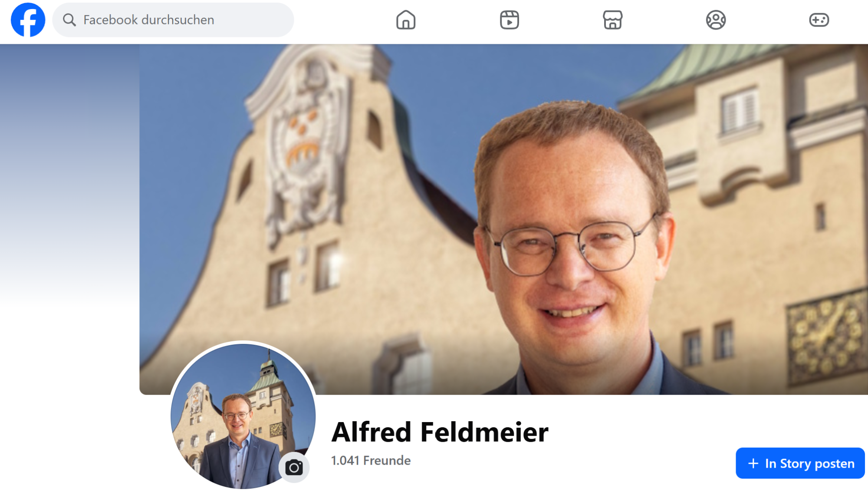Open the Groups people icon
The height and width of the screenshot is (502, 868).
point(716,20)
